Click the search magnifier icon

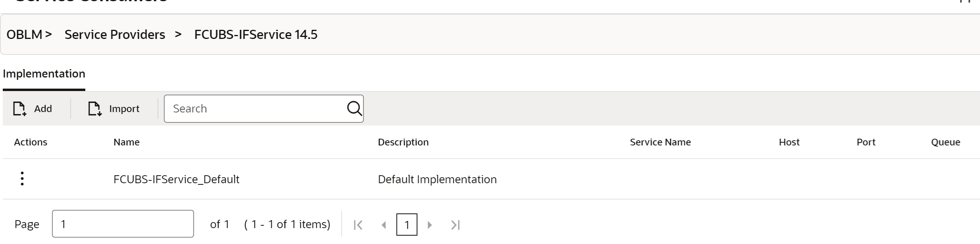pos(354,108)
